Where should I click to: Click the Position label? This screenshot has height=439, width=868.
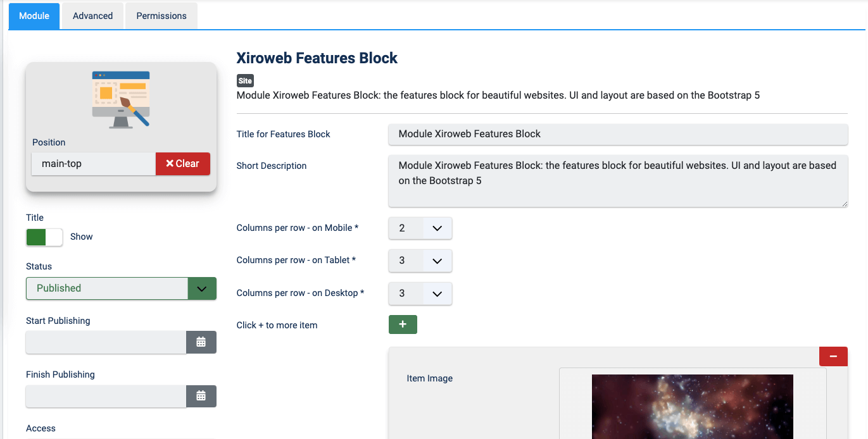click(x=49, y=142)
